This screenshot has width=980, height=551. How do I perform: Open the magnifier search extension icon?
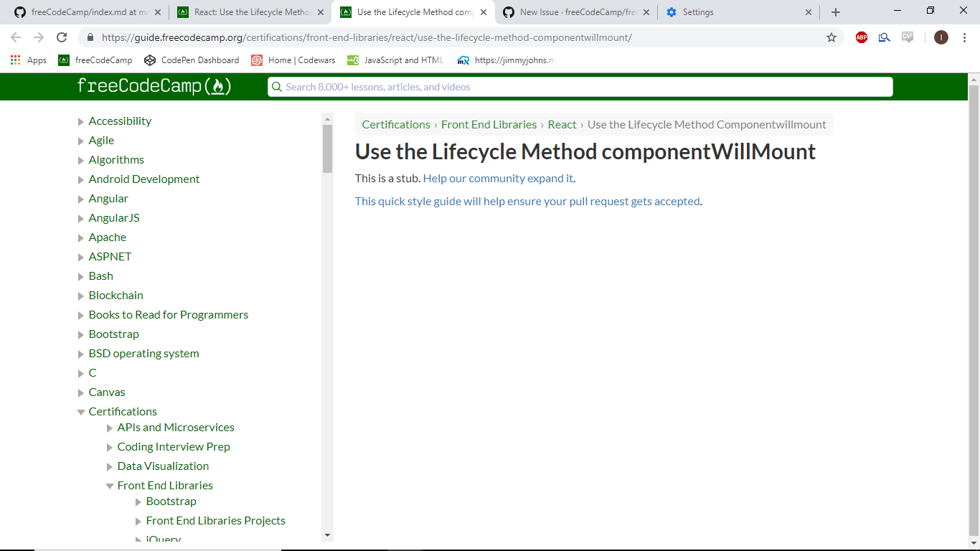884,37
